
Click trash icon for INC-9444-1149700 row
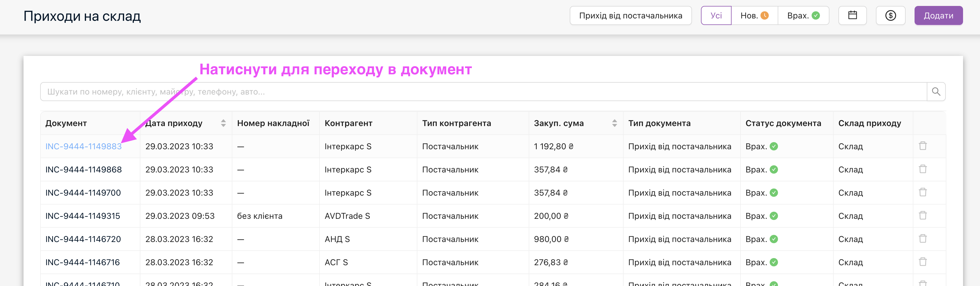click(x=923, y=192)
